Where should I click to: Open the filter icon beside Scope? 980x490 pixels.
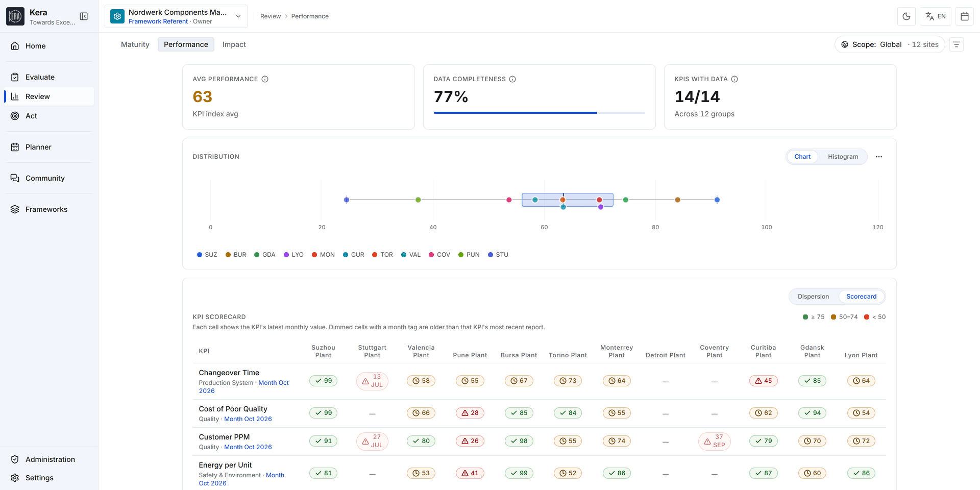click(x=957, y=44)
